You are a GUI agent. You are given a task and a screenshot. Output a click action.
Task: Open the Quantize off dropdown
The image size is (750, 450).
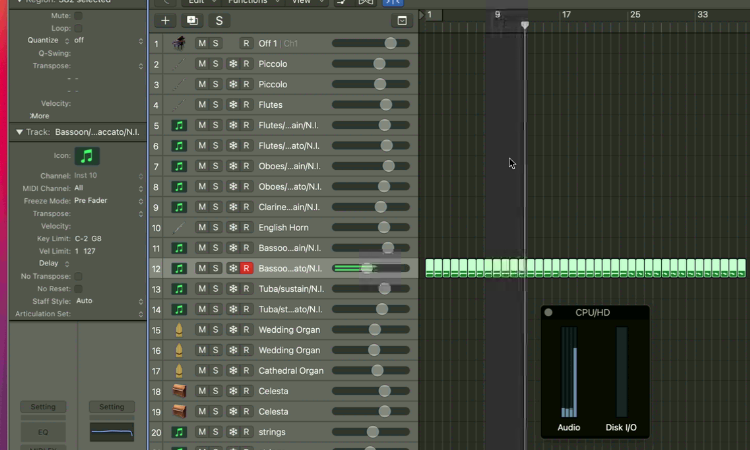click(x=108, y=41)
